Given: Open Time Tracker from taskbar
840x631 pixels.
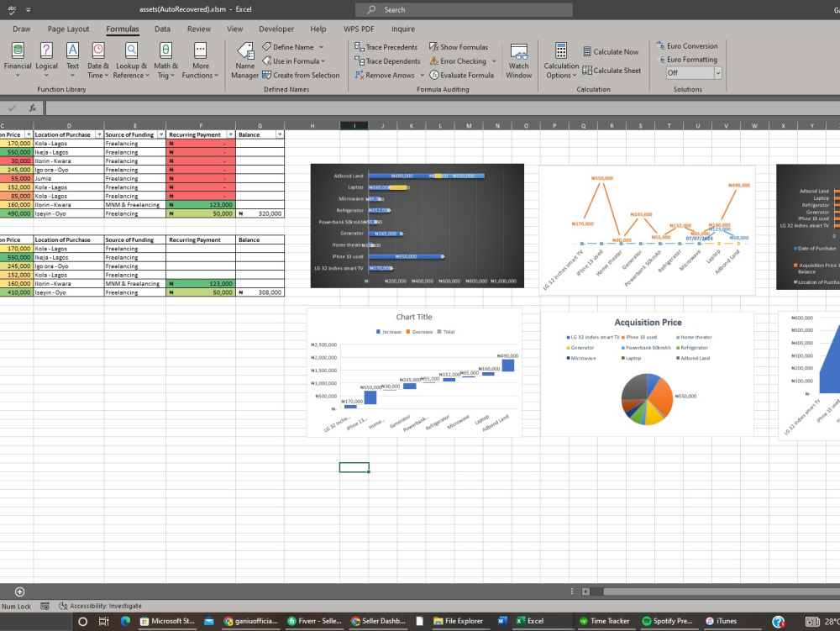Looking at the screenshot, I should pos(604,621).
